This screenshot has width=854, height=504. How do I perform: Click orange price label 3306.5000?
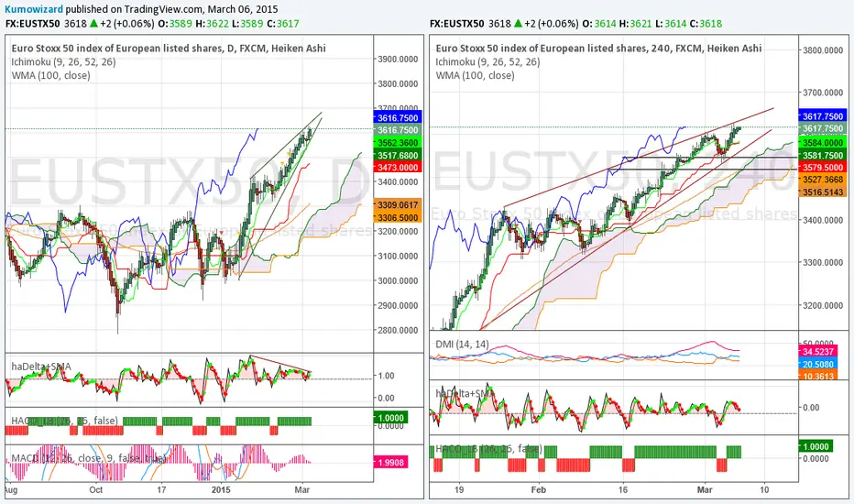[398, 217]
